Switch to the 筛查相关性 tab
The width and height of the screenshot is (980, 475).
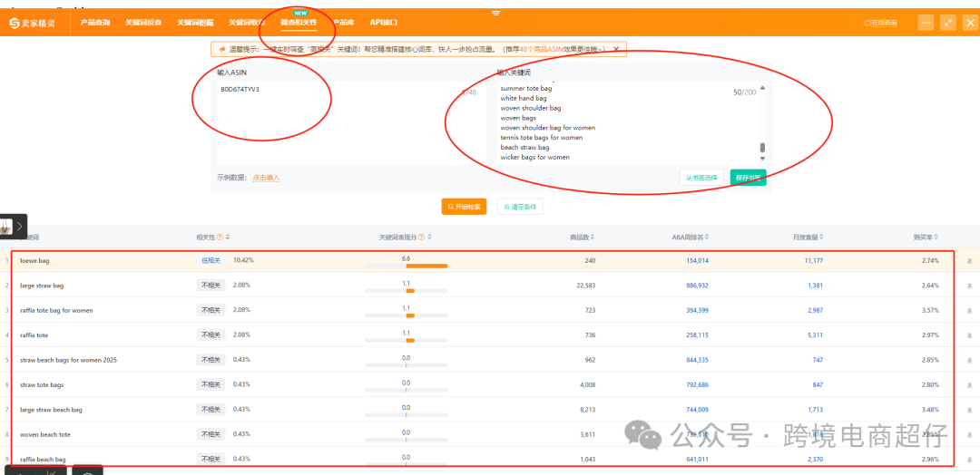point(299,23)
